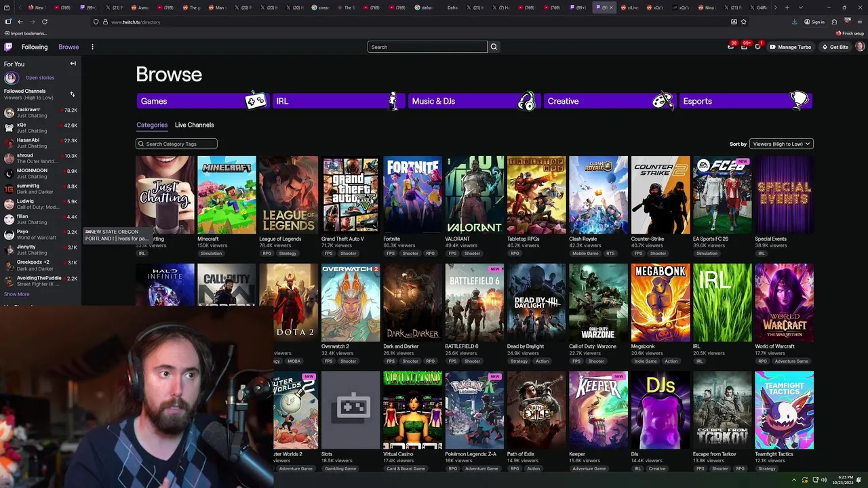The width and height of the screenshot is (868, 488).
Task: Switch to the r/Live browser tab
Action: (629, 7)
